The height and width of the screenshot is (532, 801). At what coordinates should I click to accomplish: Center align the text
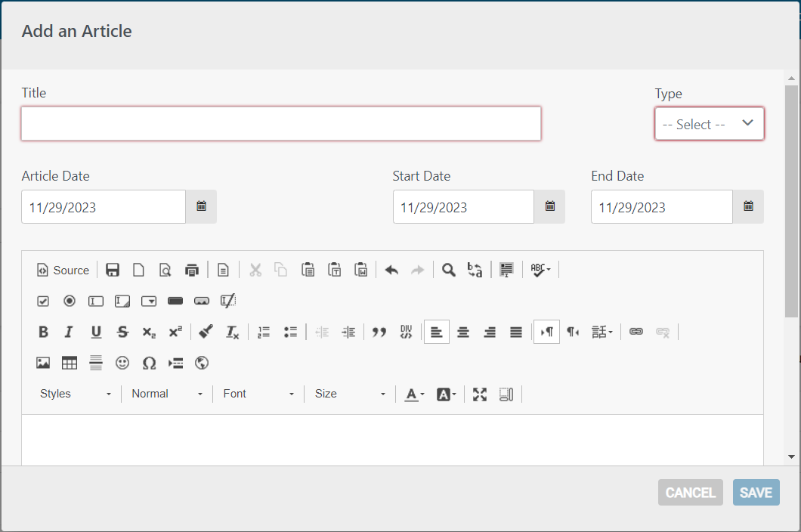pos(463,332)
